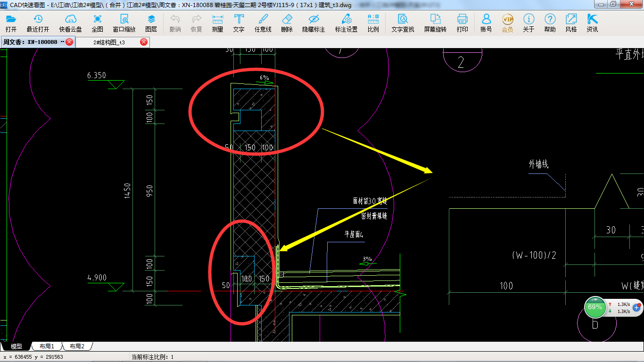Click the 1450 vertical dimension text

[x=127, y=190]
